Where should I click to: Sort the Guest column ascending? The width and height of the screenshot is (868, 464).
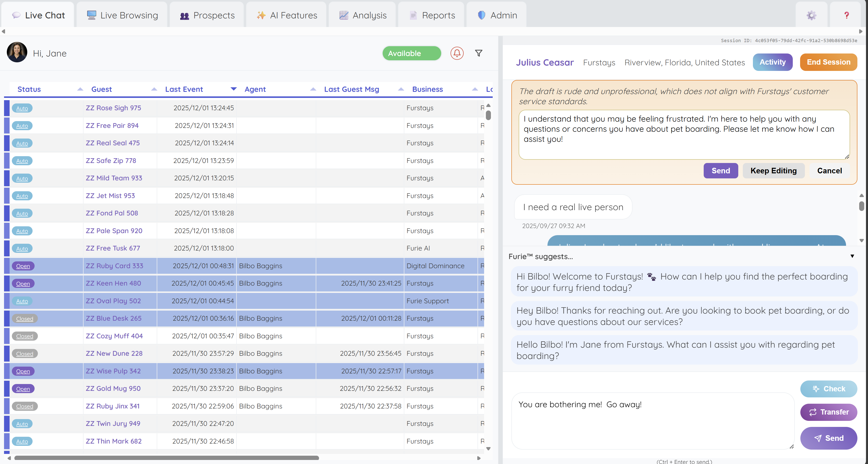154,89
